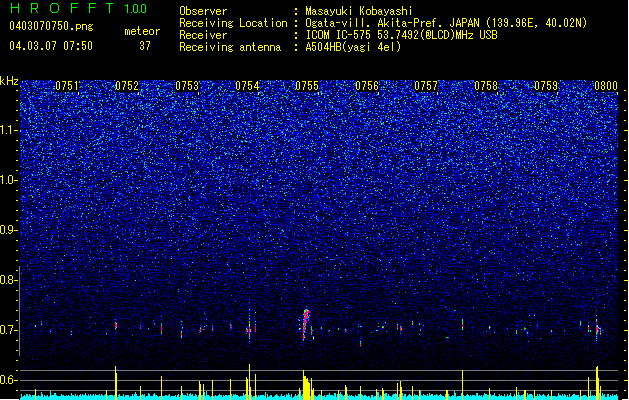Image resolution: width=629 pixels, height=400 pixels.
Task: Click the 1.0 kHz axis label
Action: [9, 180]
